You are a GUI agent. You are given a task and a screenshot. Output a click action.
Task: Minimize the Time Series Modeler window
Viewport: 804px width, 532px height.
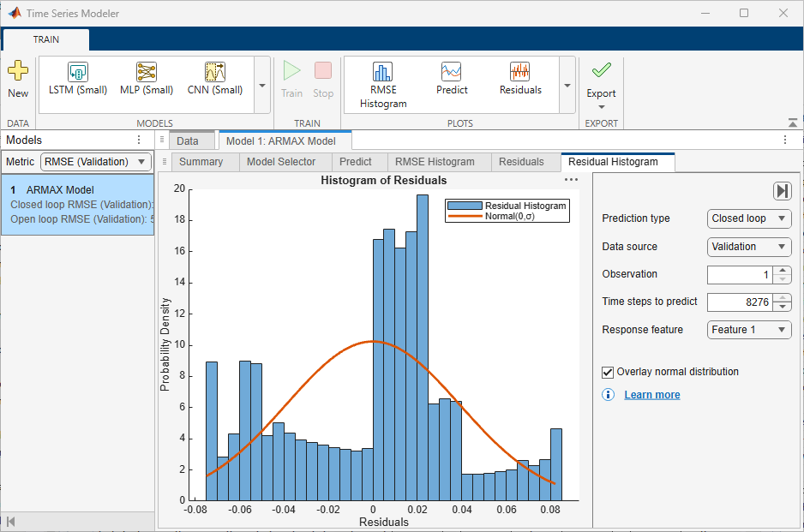(x=705, y=13)
